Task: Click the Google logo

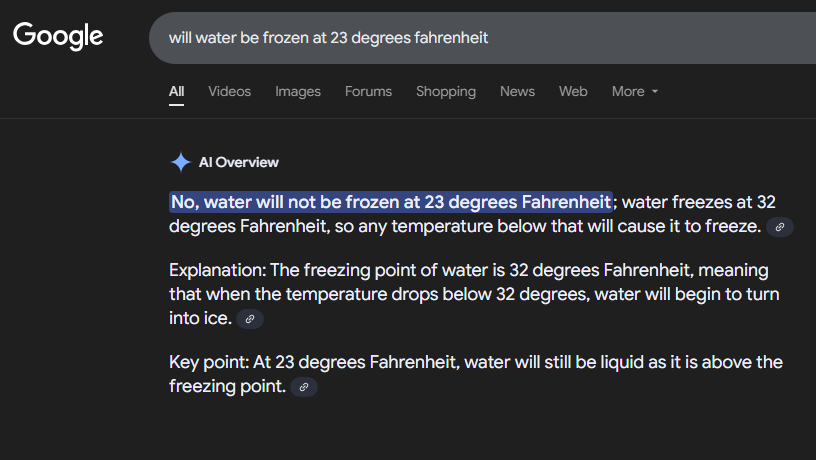Action: pos(58,36)
